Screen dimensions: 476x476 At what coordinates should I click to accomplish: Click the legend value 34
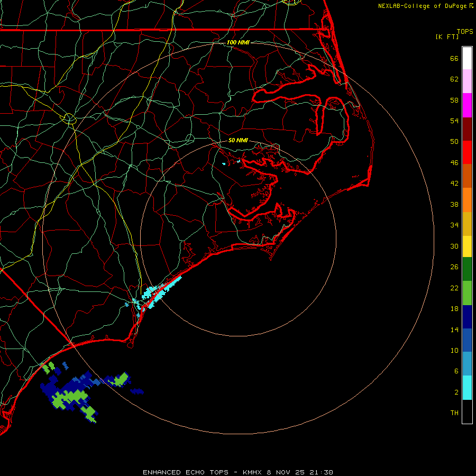[x=454, y=225]
